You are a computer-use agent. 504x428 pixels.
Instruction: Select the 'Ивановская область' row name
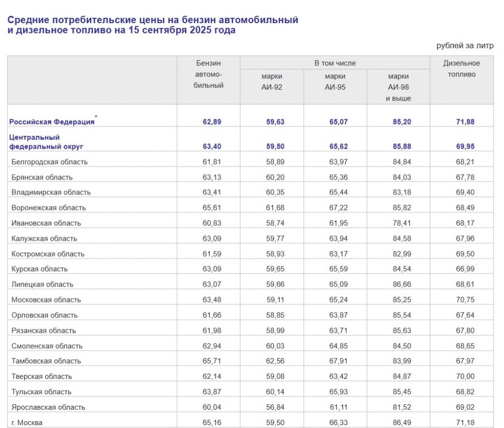click(x=46, y=223)
